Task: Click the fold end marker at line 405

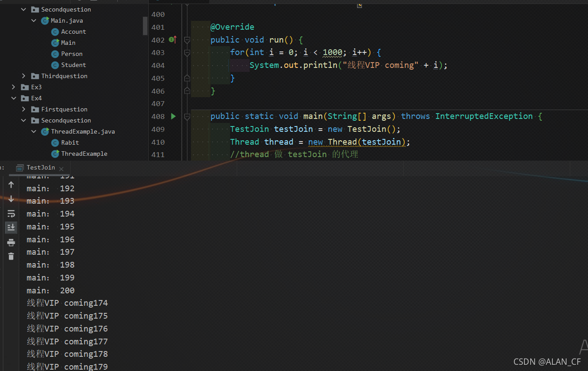Action: [187, 78]
